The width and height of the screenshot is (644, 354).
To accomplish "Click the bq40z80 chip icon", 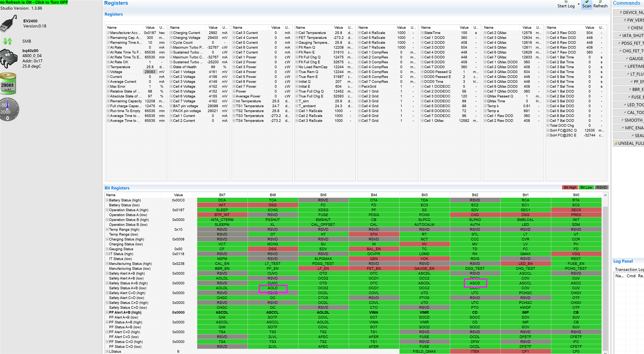I will click(9, 58).
